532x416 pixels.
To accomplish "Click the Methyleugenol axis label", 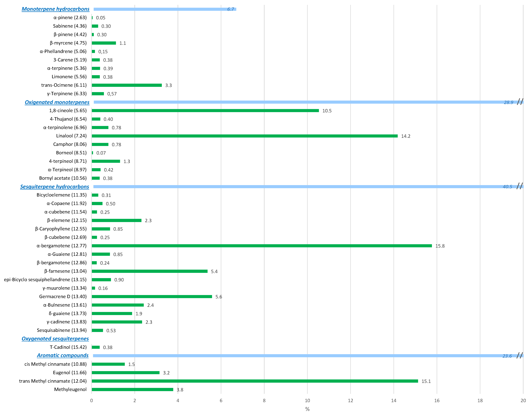I will click(x=70, y=389).
